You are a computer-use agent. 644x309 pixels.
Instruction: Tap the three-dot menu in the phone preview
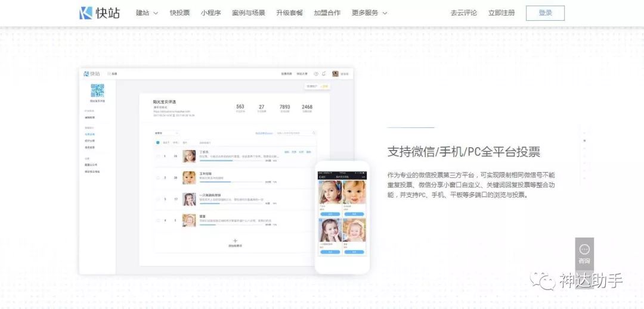pyautogui.click(x=364, y=177)
